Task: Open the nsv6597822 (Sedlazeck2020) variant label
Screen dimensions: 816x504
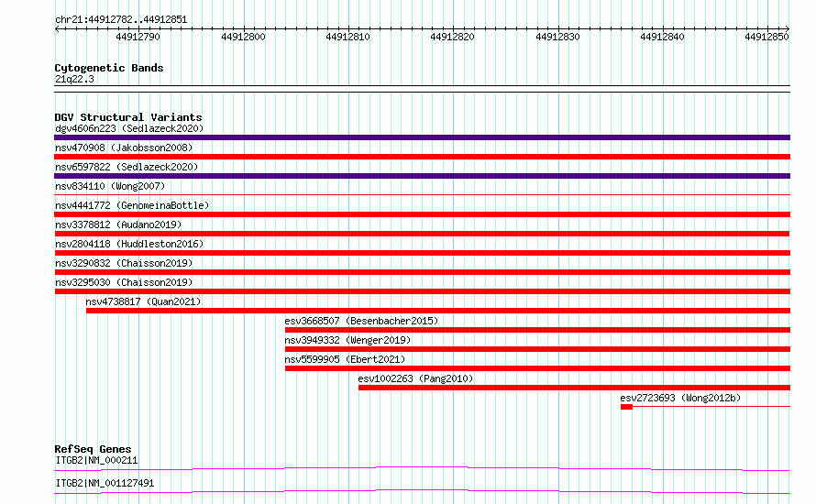Action: pyautogui.click(x=127, y=167)
